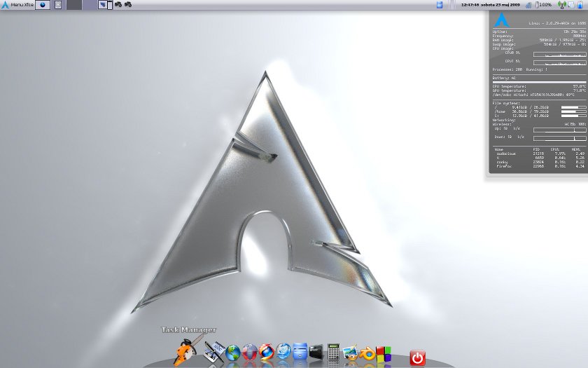Click the battery 100% indicator
The image size is (588, 368).
[543, 5]
